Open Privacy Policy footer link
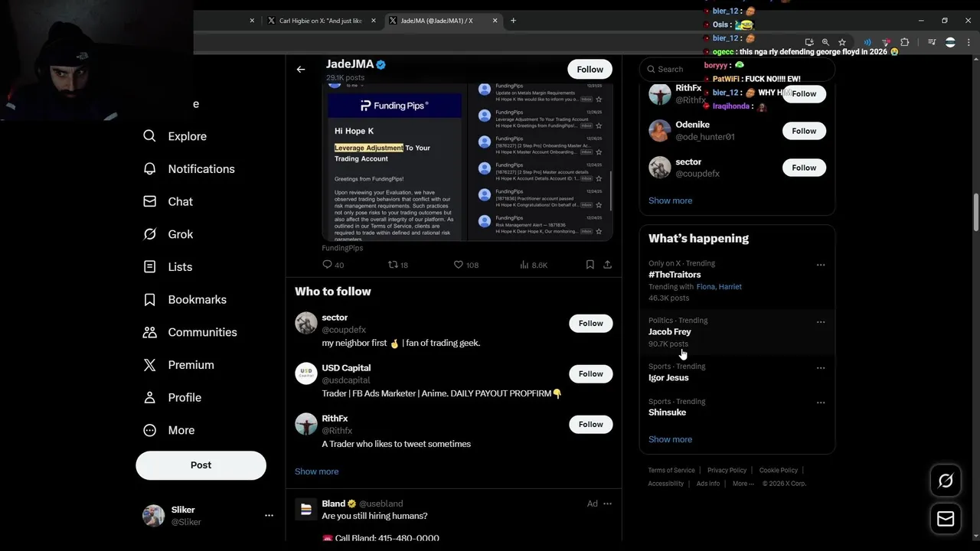This screenshot has width=980, height=551. 727,471
